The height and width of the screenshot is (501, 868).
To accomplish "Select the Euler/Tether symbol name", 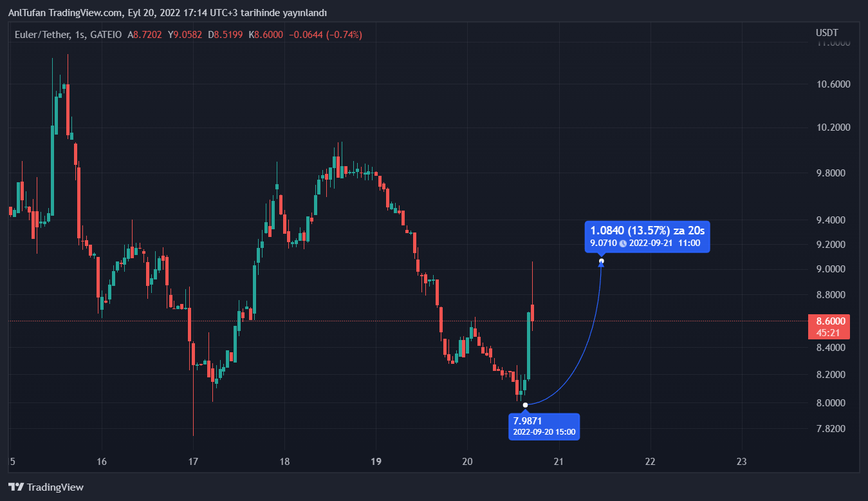I will (42, 35).
